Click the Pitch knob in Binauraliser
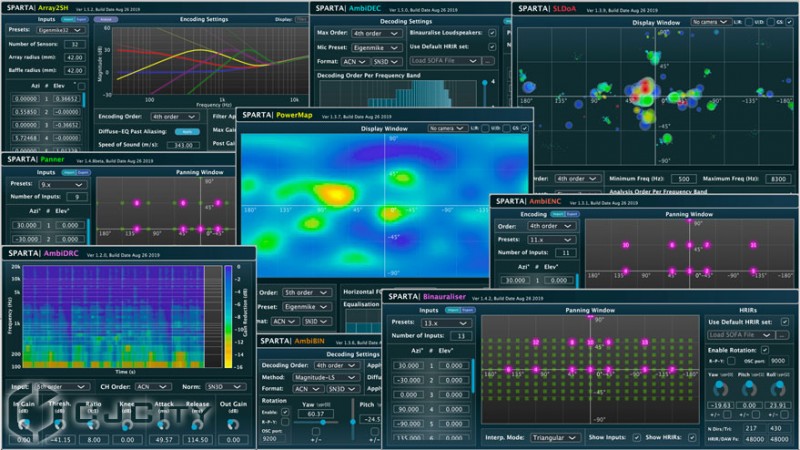This screenshot has height=450, width=800. pos(749,389)
